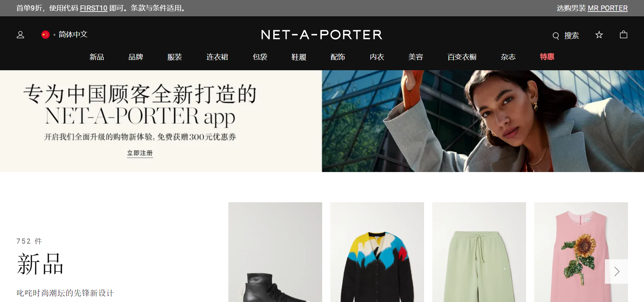Screen dimensions: 644x302
Task: Open the pink sunflower top thumbnail
Action: point(581,252)
